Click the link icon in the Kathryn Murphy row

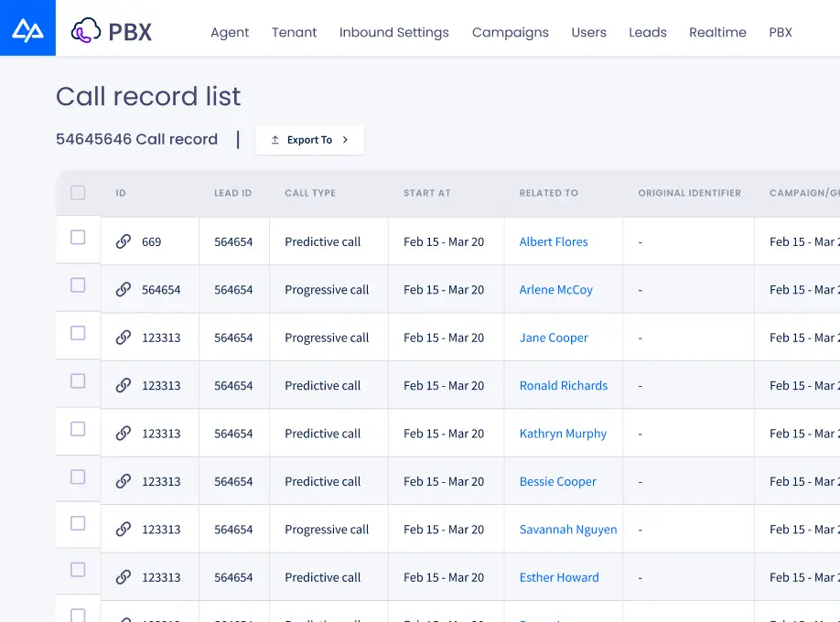point(124,434)
